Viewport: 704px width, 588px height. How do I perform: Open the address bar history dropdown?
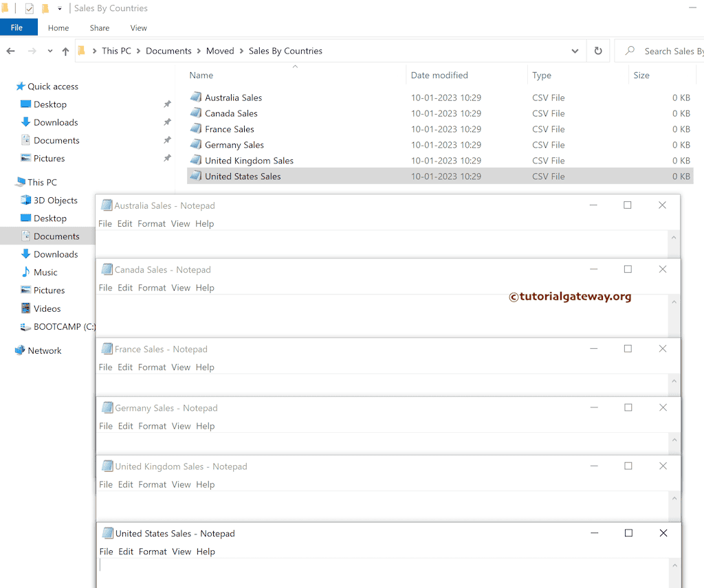[575, 50]
